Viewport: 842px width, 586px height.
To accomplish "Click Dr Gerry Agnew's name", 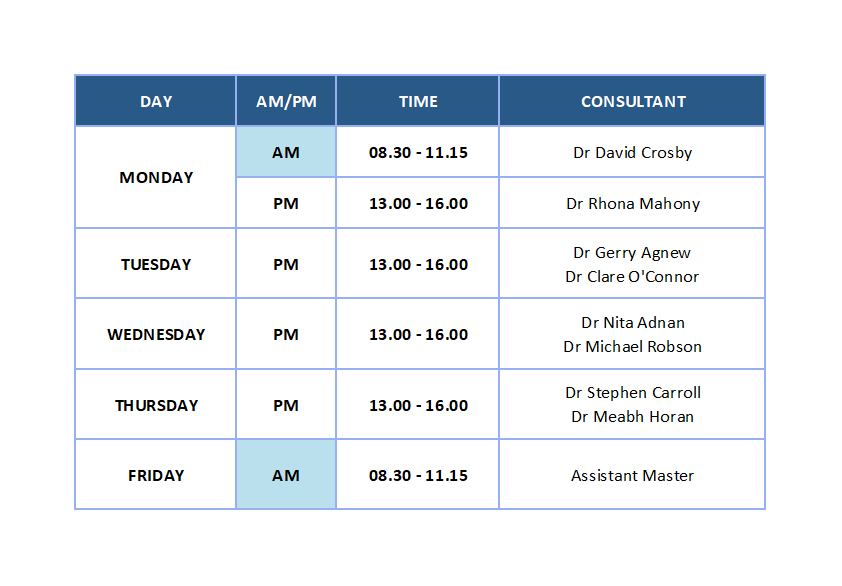I will pyautogui.click(x=632, y=253).
